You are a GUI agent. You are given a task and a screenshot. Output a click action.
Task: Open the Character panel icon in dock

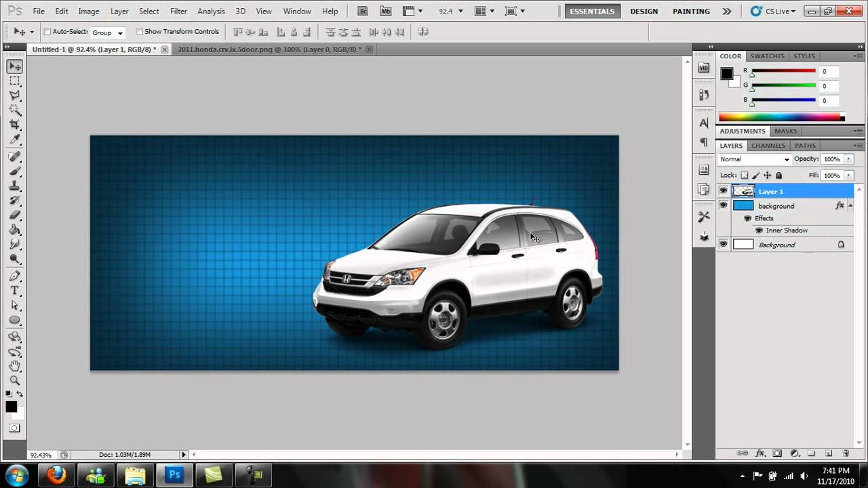click(704, 123)
